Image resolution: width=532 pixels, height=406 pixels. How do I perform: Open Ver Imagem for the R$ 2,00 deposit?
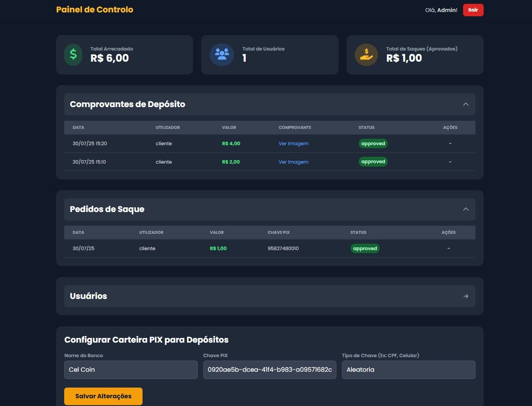[x=293, y=162]
